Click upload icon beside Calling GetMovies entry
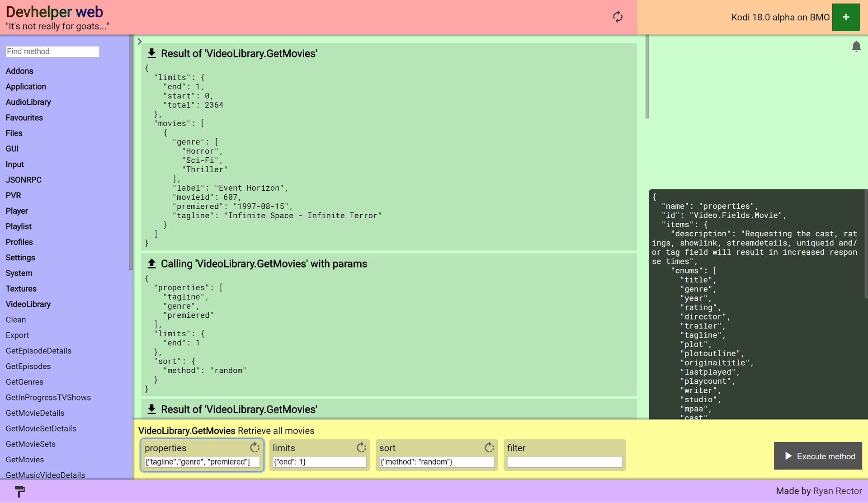Screen dimensions: 868x503 click(152, 263)
